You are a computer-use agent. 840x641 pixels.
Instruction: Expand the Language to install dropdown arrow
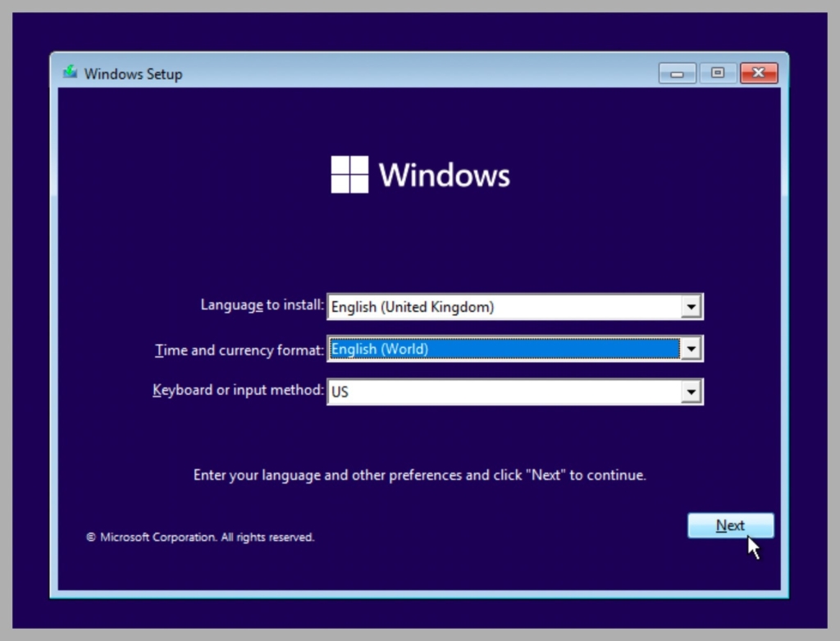[692, 307]
